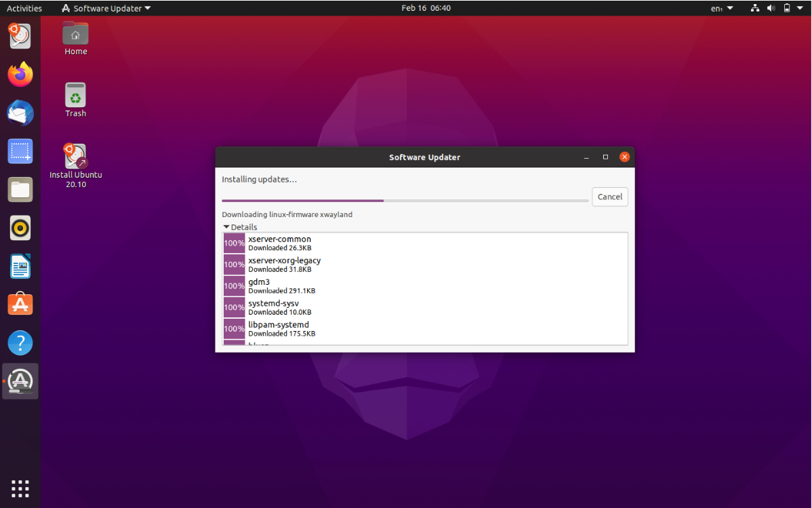Click Install Ubuntu 20.10 desktop shortcut
Image resolution: width=812 pixels, height=508 pixels.
[x=75, y=165]
